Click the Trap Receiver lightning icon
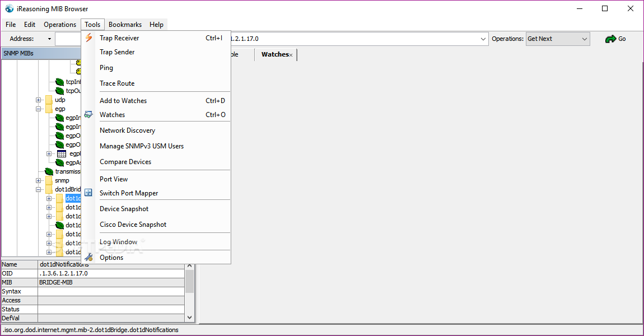 [x=88, y=38]
